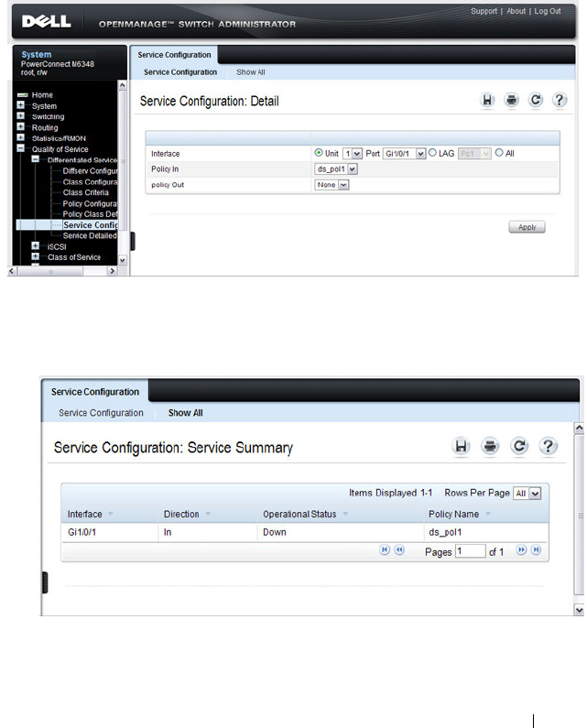Go to first page of summary table
587x728 pixels.
(385, 550)
